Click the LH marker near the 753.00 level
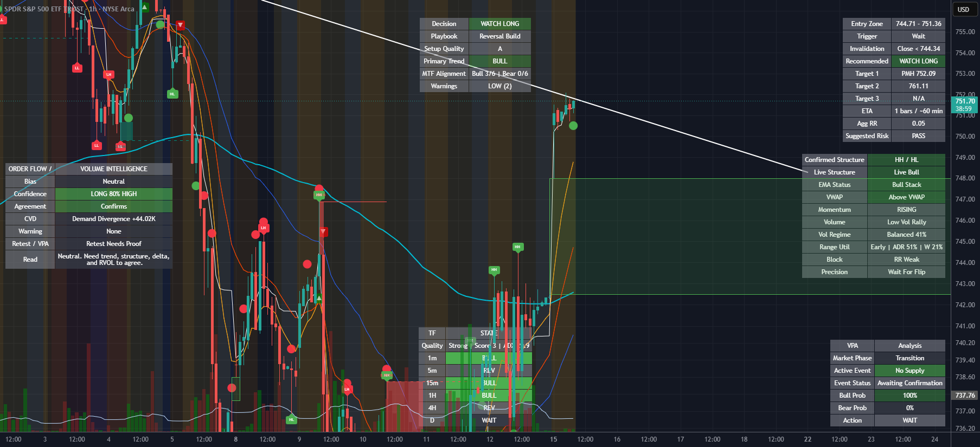 click(x=109, y=74)
